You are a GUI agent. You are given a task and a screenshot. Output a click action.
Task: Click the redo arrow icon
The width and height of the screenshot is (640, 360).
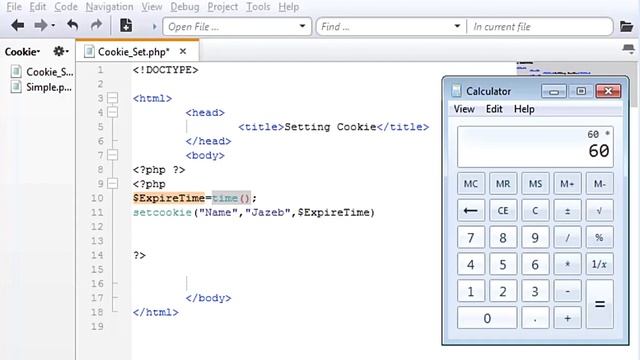96,25
